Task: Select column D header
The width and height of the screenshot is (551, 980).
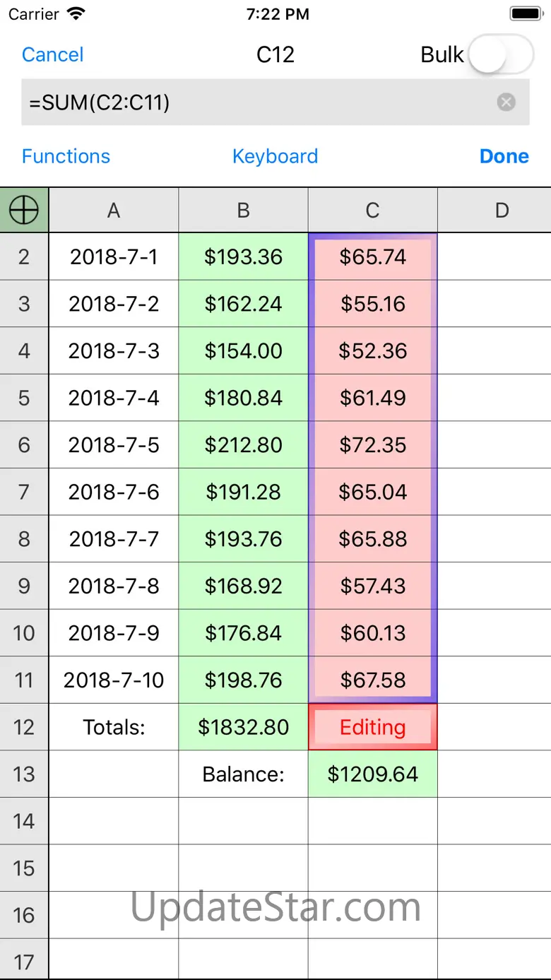Action: [502, 210]
